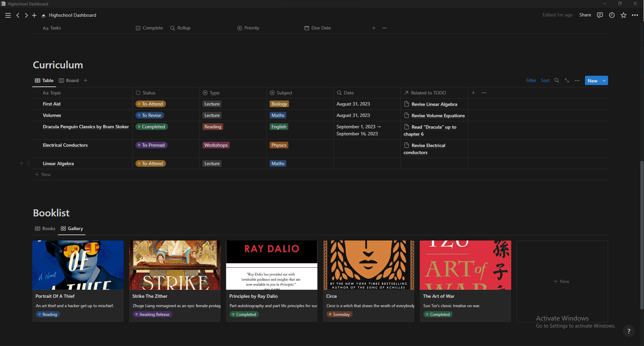The image size is (644, 346).
Task: Expand the New button dropdown arrow
Action: coord(604,81)
